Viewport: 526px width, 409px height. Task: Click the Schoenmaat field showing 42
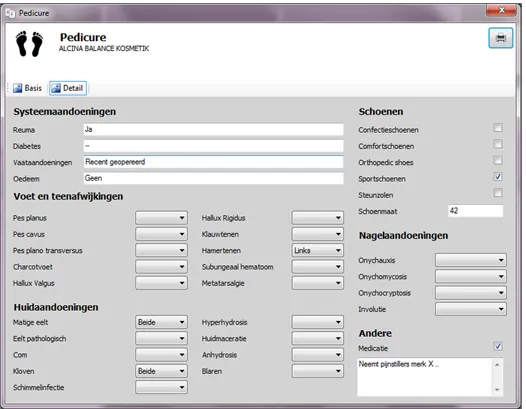(475, 211)
